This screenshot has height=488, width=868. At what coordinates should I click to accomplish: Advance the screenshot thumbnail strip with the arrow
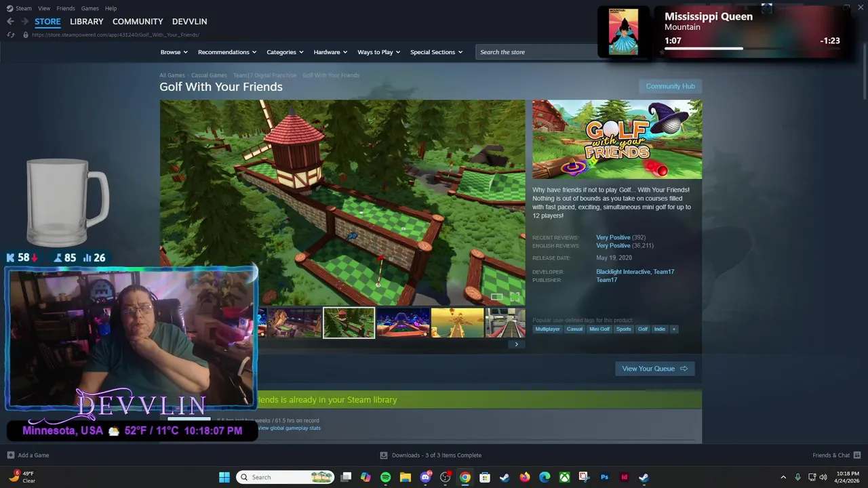click(516, 344)
